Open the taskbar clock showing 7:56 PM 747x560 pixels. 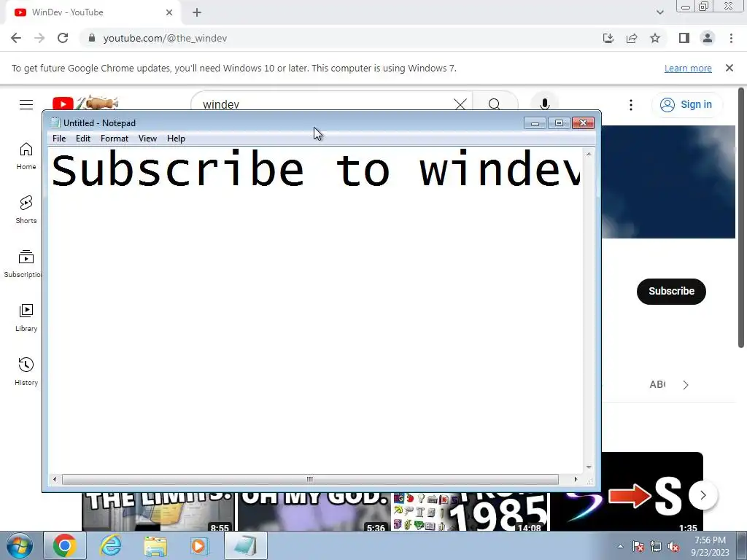[x=710, y=546]
